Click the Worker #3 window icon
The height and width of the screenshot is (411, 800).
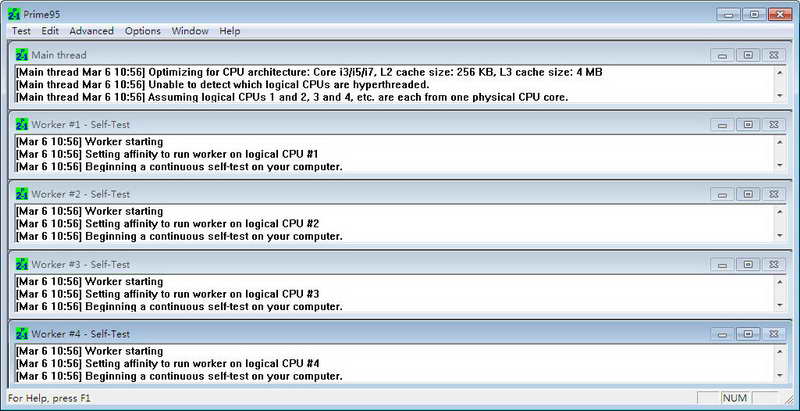pos(22,264)
